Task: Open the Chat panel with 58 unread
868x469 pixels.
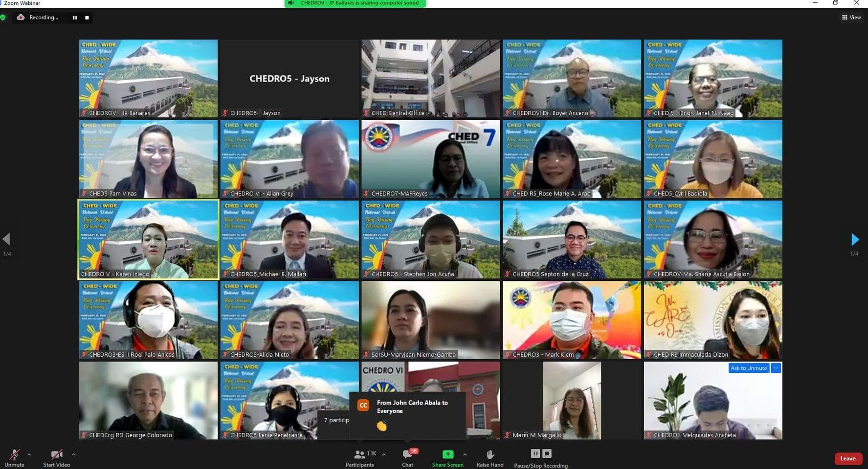Action: coord(407,455)
